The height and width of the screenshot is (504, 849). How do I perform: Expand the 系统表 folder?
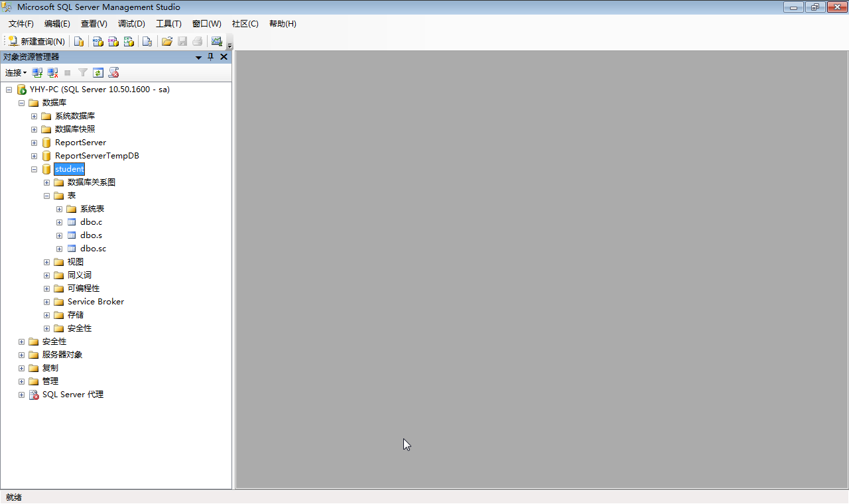59,209
